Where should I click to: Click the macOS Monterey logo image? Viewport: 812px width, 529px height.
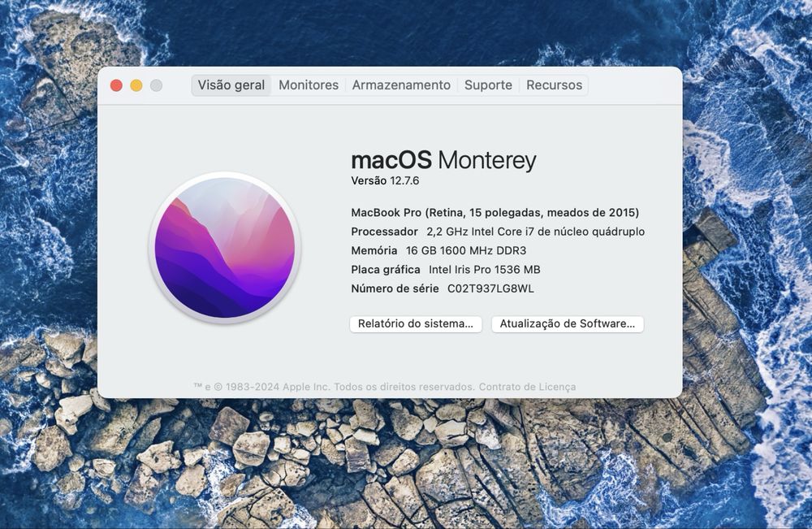coord(225,248)
